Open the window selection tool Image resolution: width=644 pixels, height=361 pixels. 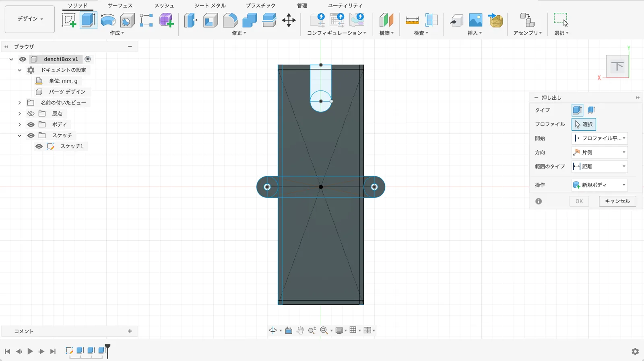click(x=561, y=20)
